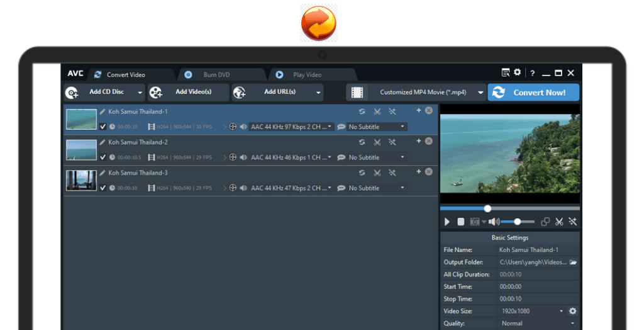644x330 pixels.
Task: Rename Koh Samui Thailand-1 with pencil icon
Action: [103, 111]
